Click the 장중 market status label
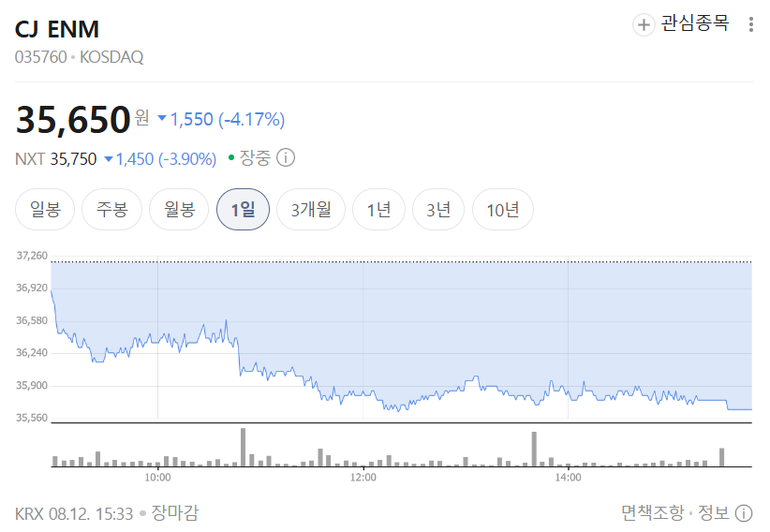The width and height of the screenshot is (770, 532). point(255,158)
